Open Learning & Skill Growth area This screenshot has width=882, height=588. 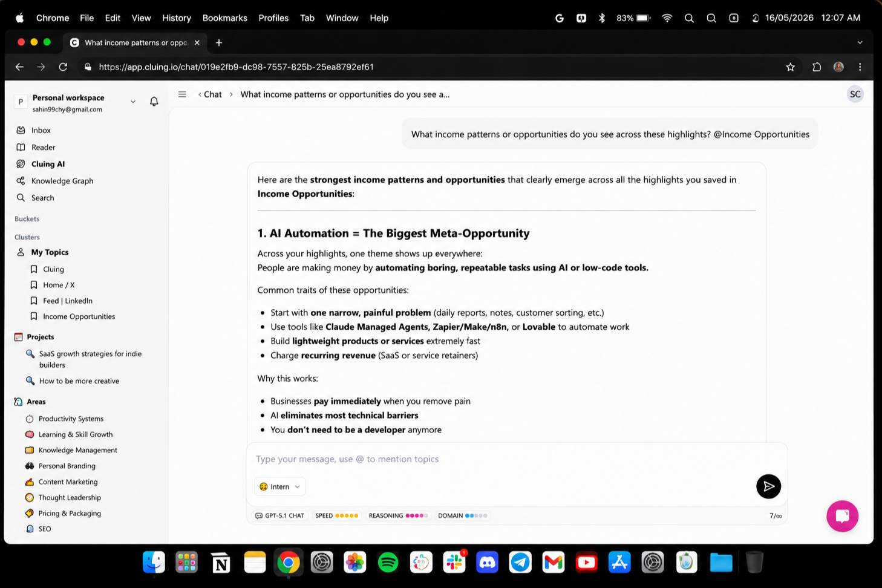(75, 434)
